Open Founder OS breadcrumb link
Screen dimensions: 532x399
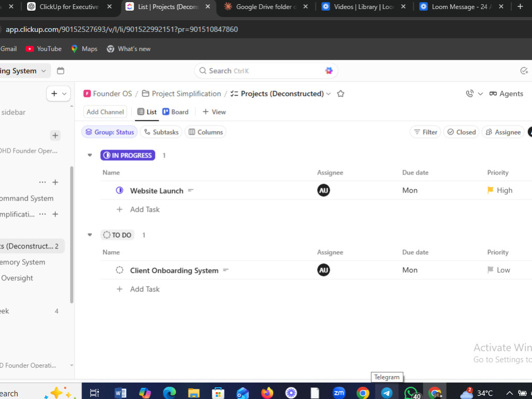[x=108, y=94]
